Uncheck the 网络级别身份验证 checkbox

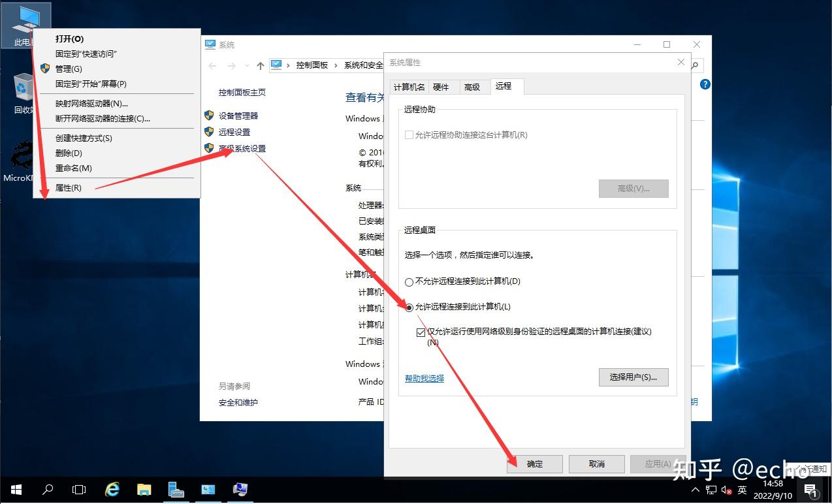(x=421, y=332)
